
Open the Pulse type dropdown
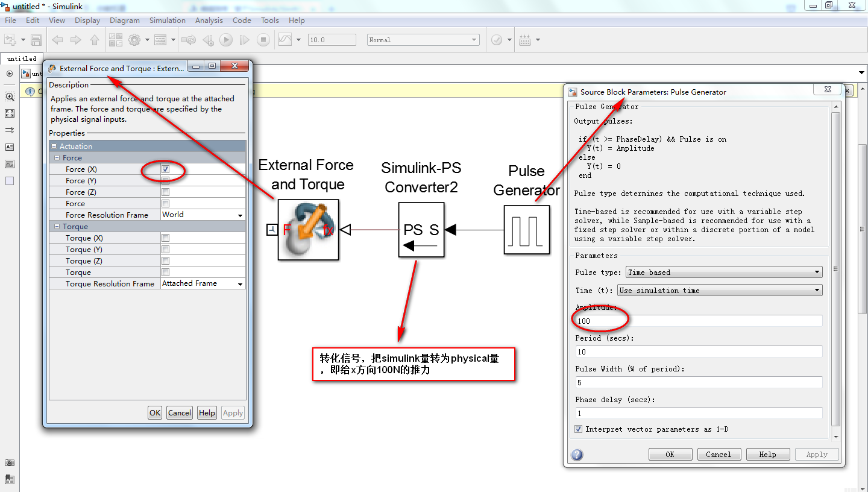[724, 273]
